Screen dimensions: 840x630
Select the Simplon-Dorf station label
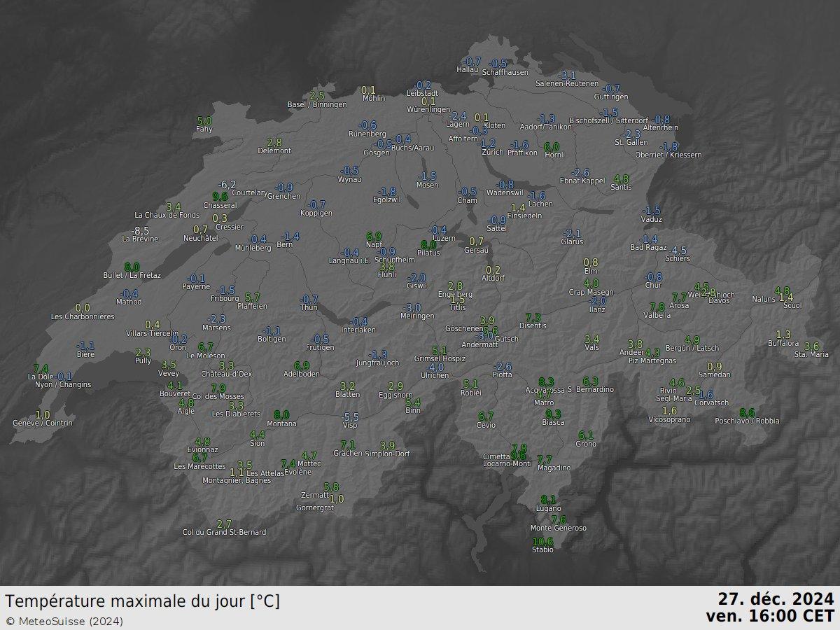click(x=386, y=454)
